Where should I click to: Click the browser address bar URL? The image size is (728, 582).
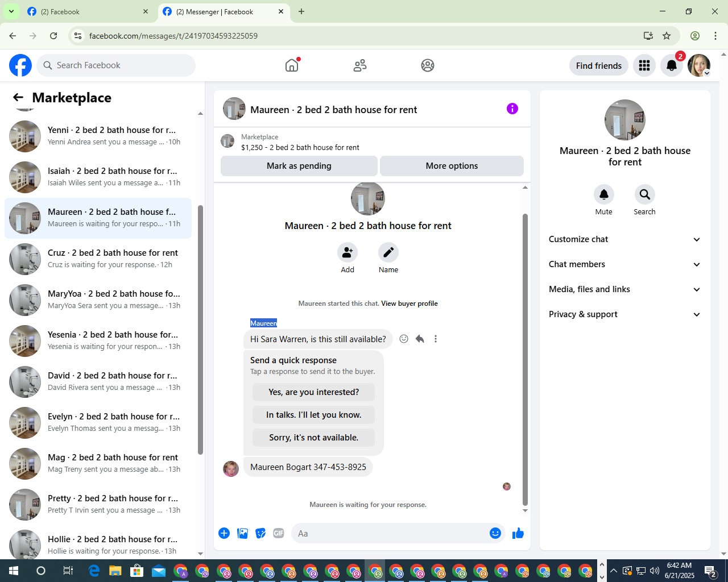[x=173, y=36]
